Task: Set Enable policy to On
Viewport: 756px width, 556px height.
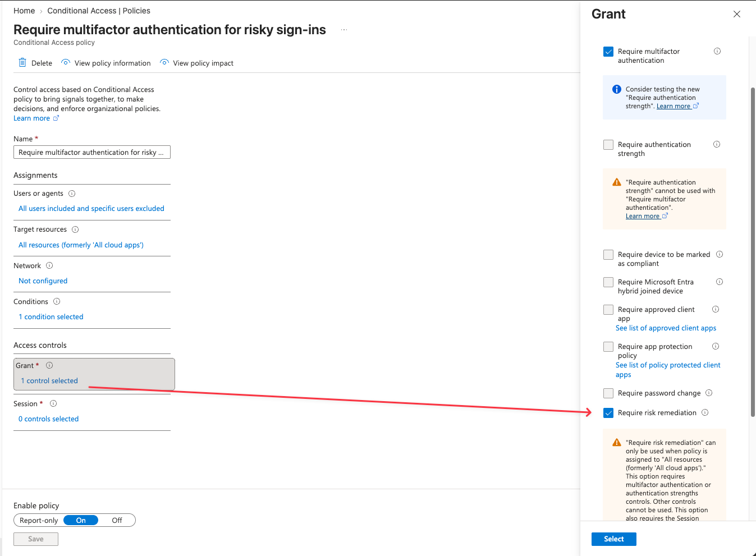Action: pyautogui.click(x=81, y=520)
